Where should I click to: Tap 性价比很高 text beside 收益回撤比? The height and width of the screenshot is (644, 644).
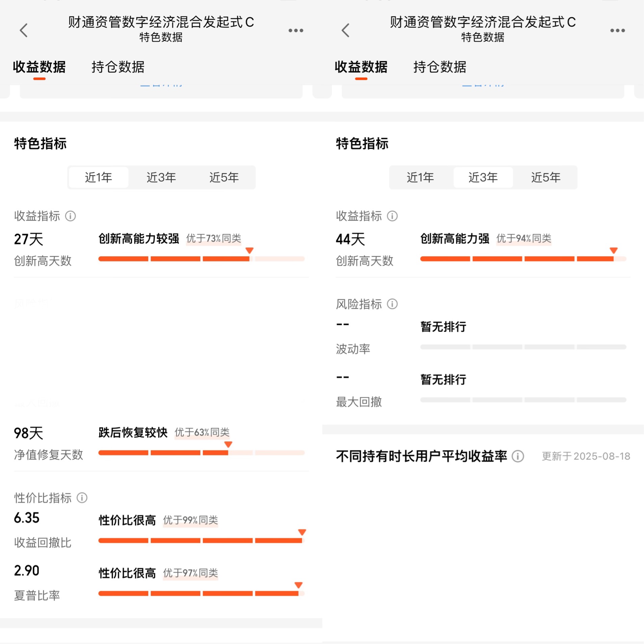tap(127, 520)
